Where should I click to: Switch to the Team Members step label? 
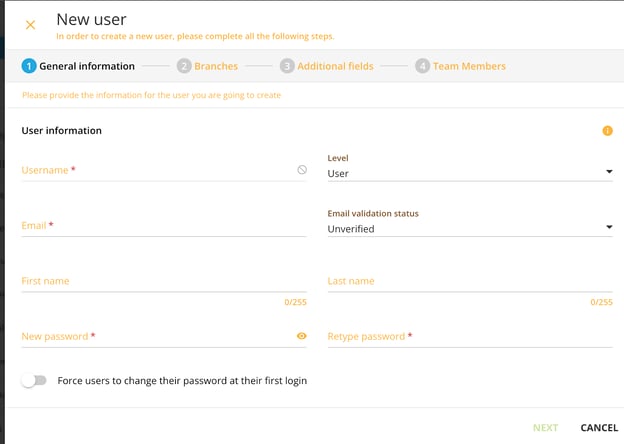[x=469, y=66]
